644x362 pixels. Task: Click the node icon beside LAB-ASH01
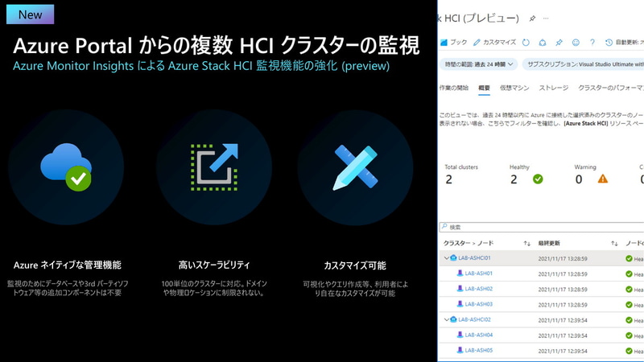(x=460, y=274)
